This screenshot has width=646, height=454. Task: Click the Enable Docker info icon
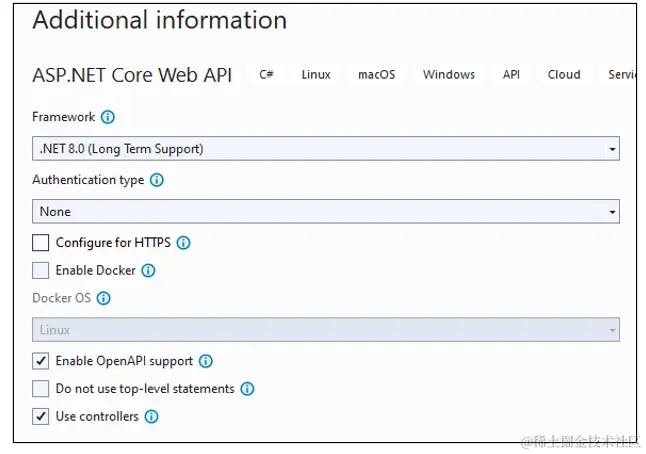click(x=148, y=271)
